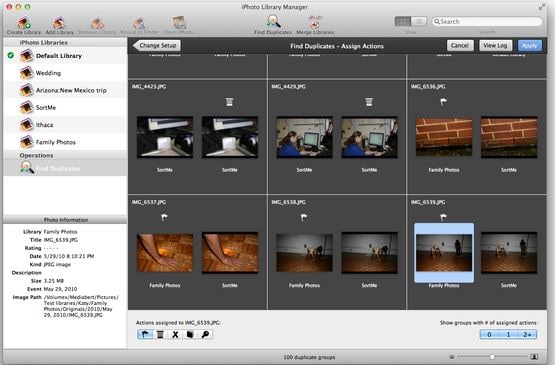This screenshot has height=365, width=555.
Task: Click the Kind value JPEG image
Action: [x=57, y=264]
